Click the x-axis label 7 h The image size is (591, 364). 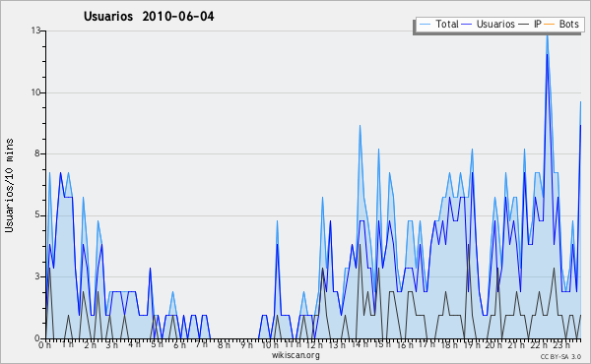201,344
